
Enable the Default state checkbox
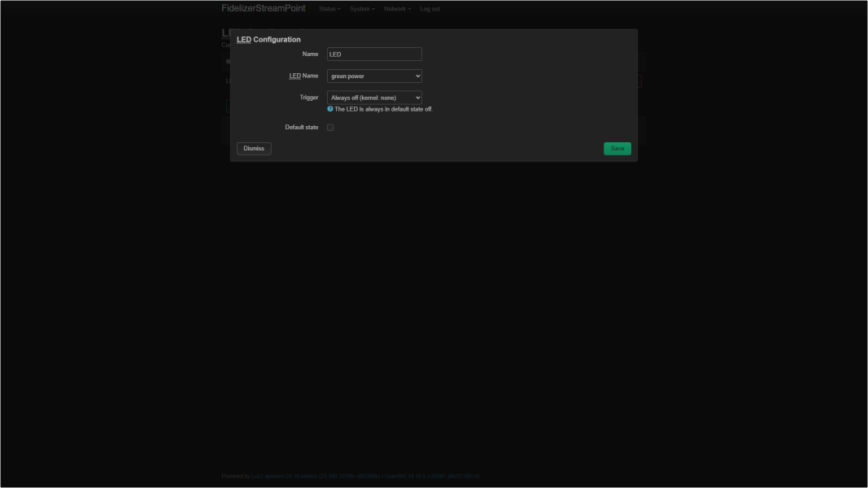(x=330, y=128)
